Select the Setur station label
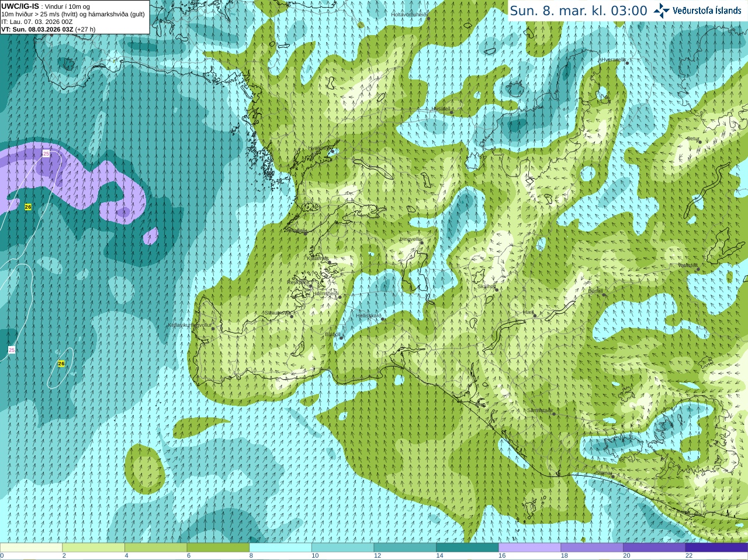Image resolution: width=748 pixels, height=560 pixels. pyautogui.click(x=693, y=139)
